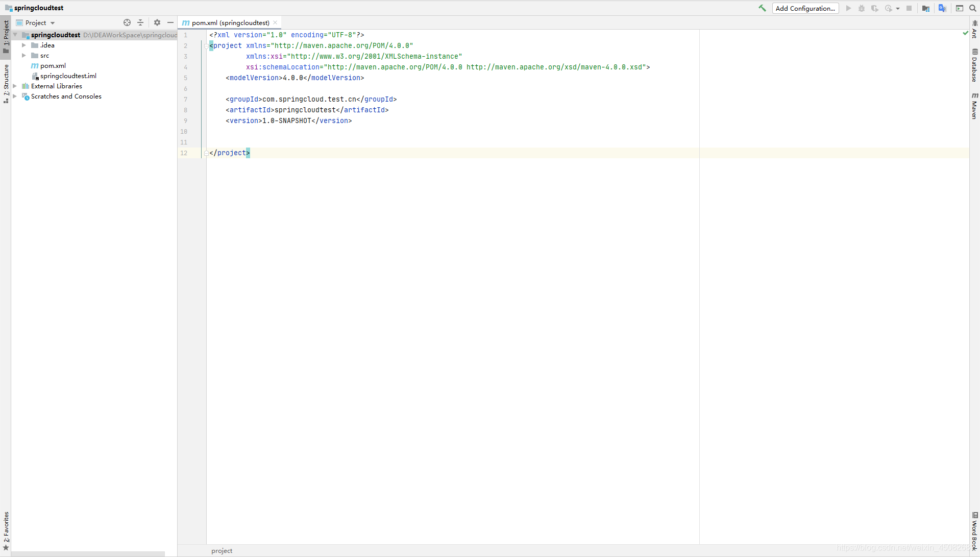Click the Stop square icon
980x557 pixels.
tap(909, 8)
